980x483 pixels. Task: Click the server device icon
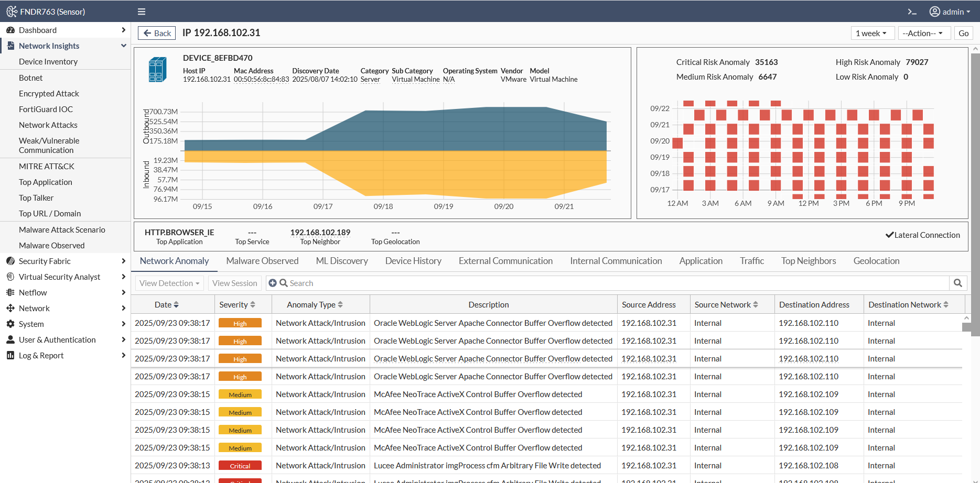coord(157,70)
